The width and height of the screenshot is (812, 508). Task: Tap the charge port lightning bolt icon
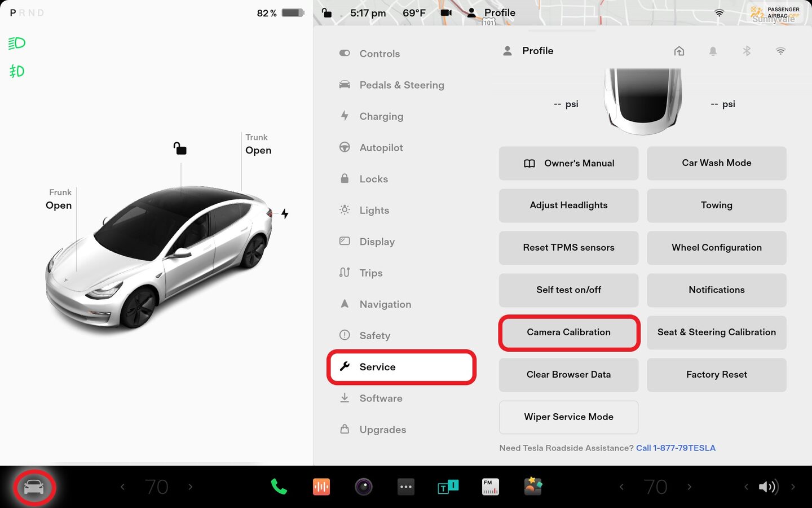click(285, 214)
